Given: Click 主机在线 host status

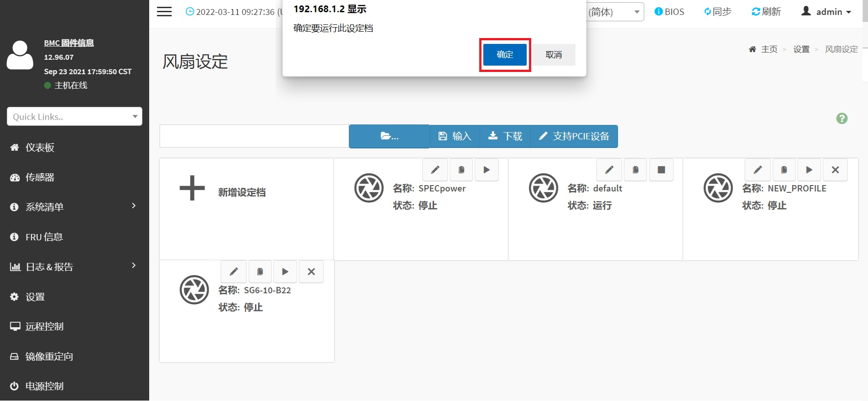Looking at the screenshot, I should [66, 86].
